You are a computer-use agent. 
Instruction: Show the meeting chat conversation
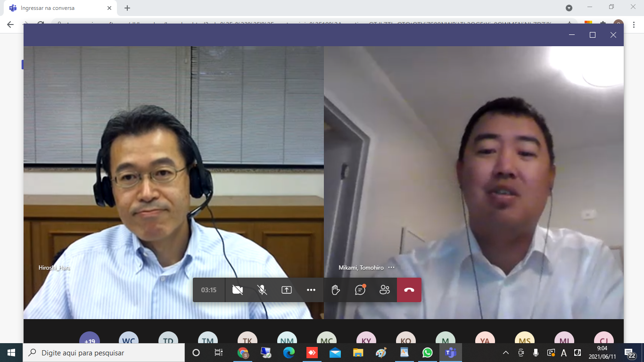(x=360, y=290)
